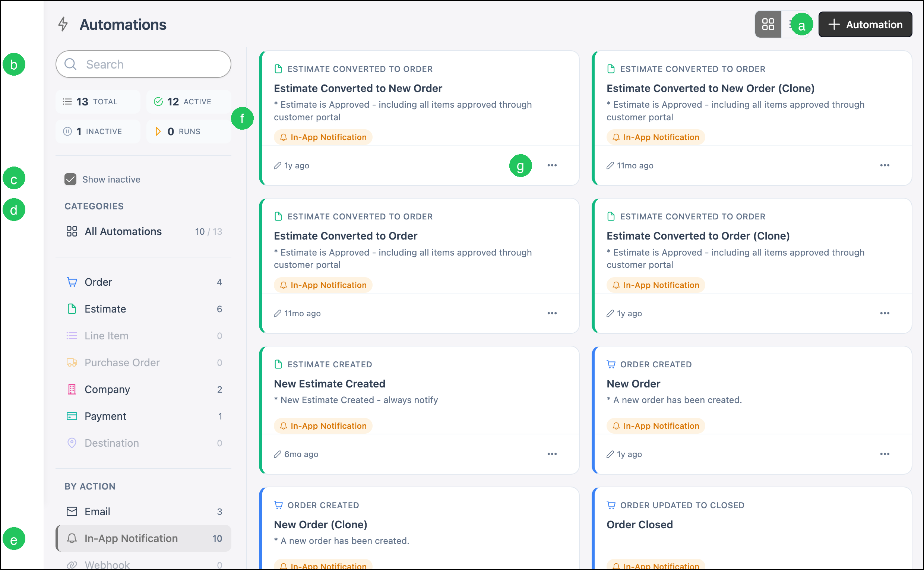The width and height of the screenshot is (924, 570).
Task: Click cart icon beside ORDER UPDATED TO CLOSED
Action: pos(611,505)
